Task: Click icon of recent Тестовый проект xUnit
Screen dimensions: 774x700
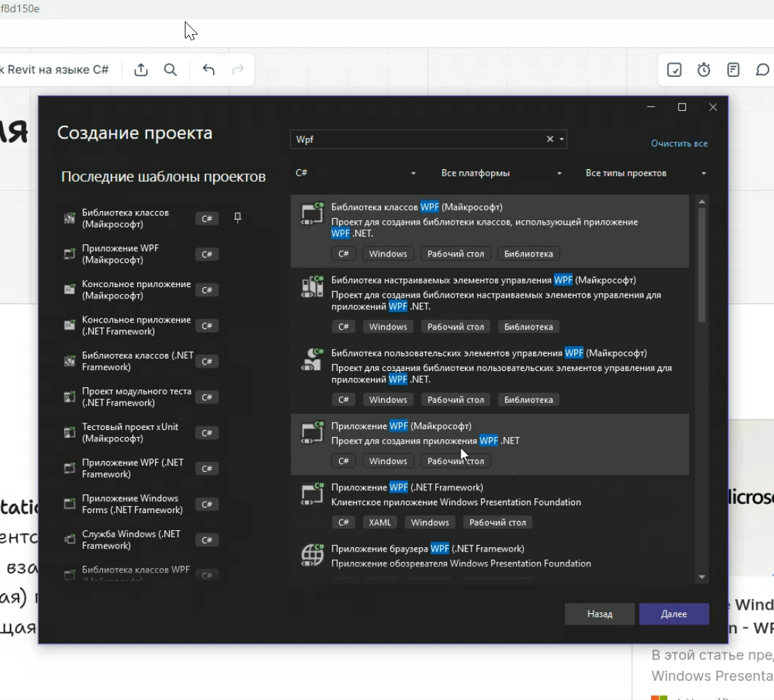Action: pos(70,432)
